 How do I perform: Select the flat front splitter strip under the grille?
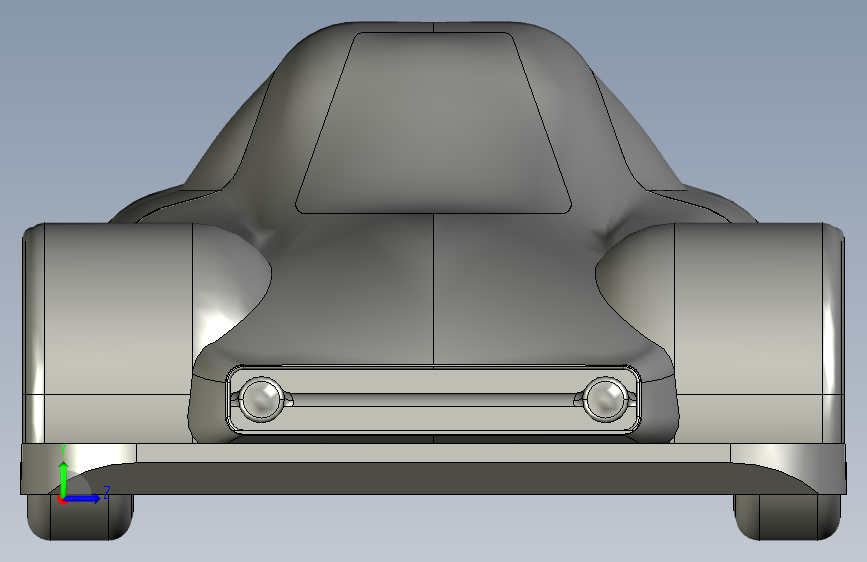[x=433, y=452]
